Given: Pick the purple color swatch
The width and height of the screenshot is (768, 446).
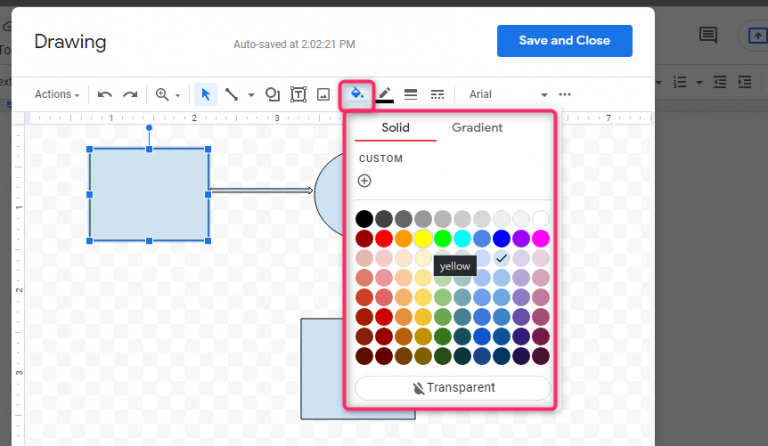Looking at the screenshot, I should 521,238.
